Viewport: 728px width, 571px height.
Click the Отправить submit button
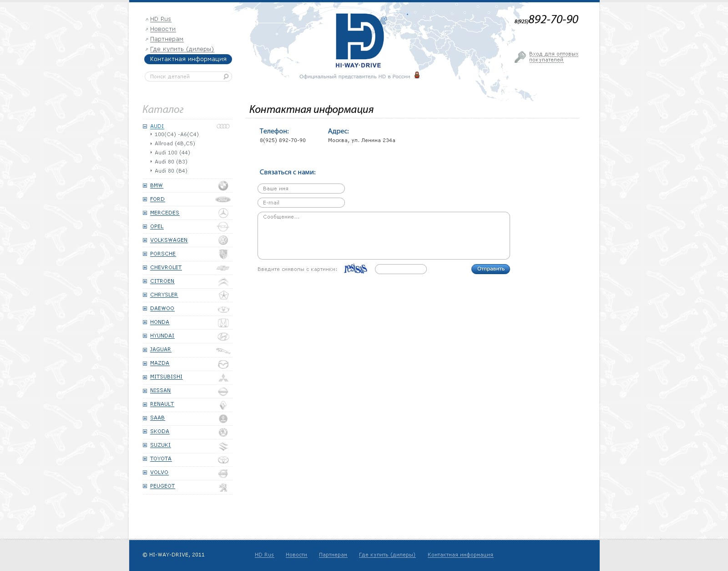pyautogui.click(x=490, y=269)
